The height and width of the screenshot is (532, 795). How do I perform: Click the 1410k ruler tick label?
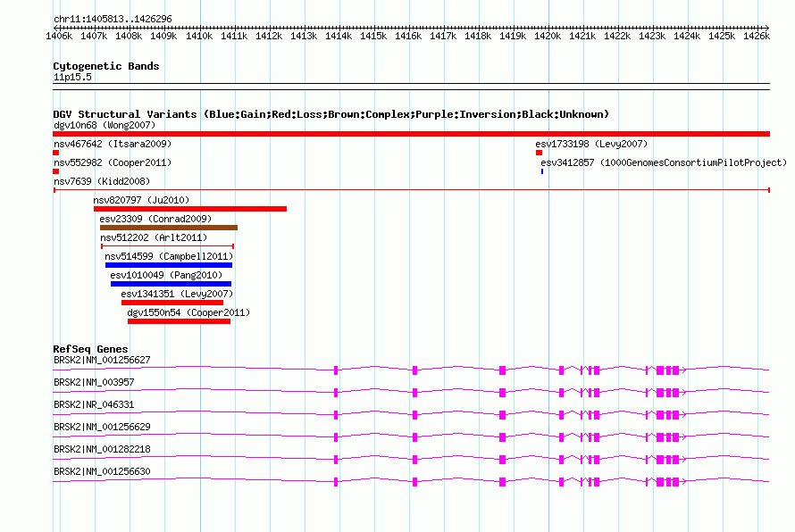tap(198, 36)
